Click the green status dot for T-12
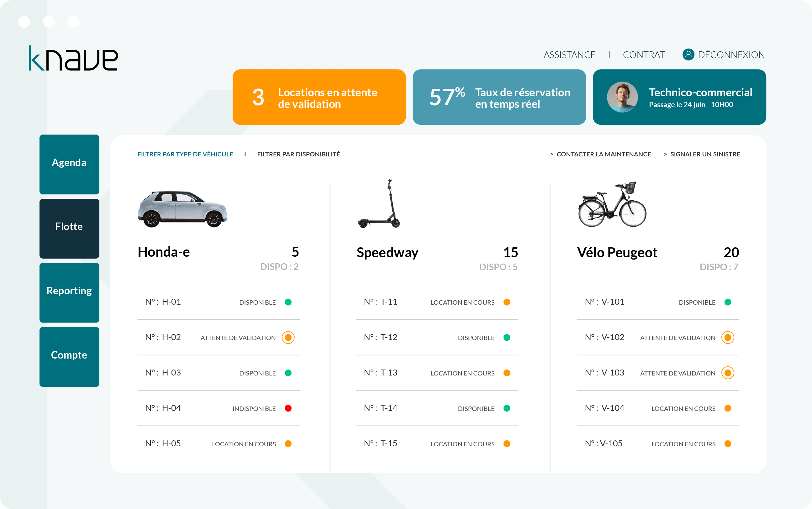This screenshot has height=509, width=812. (x=507, y=337)
